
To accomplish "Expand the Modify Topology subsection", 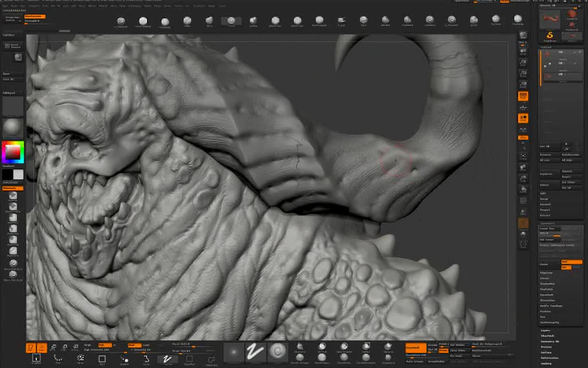I will (551, 306).
